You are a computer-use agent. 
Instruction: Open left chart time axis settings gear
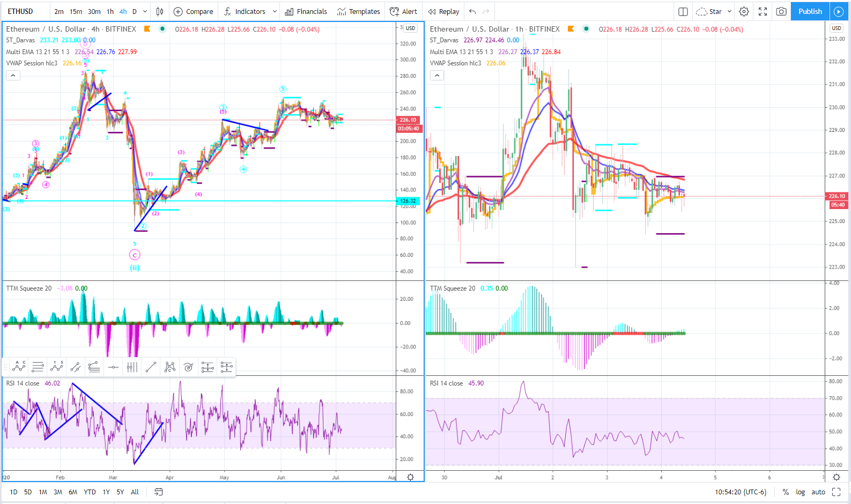[x=410, y=477]
